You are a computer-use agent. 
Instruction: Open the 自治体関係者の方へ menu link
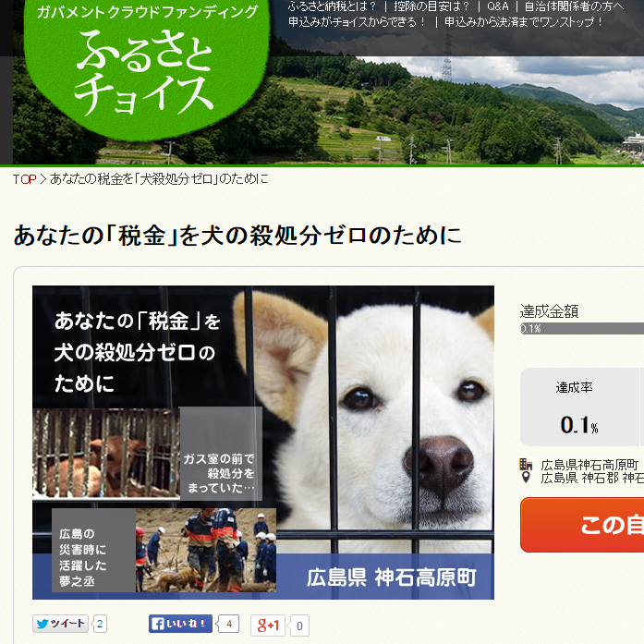pos(574,6)
